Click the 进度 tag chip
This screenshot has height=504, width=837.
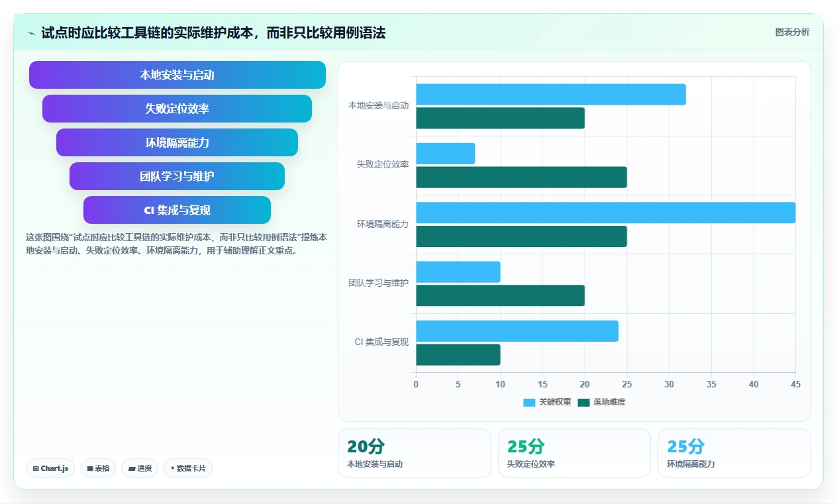[x=140, y=468]
